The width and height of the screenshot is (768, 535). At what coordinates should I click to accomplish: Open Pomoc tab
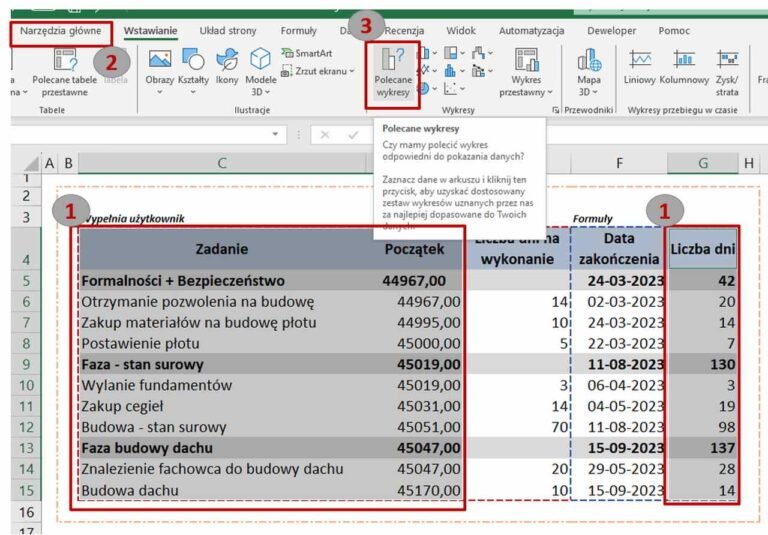pyautogui.click(x=674, y=31)
